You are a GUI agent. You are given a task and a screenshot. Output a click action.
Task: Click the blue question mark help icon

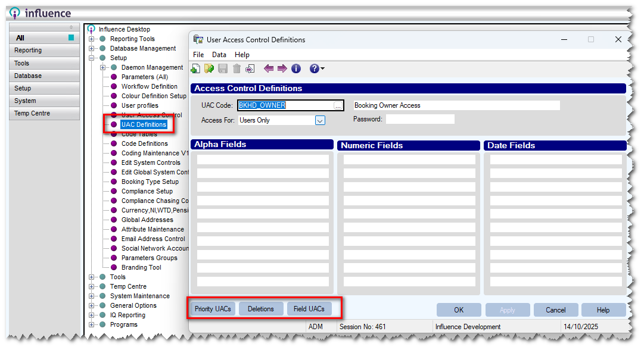pyautogui.click(x=314, y=69)
